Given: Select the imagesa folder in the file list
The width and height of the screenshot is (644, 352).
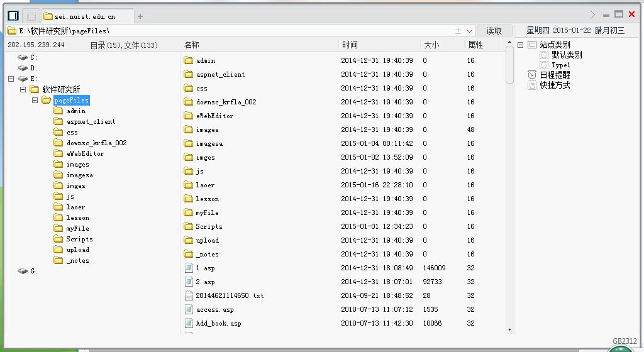Looking at the screenshot, I should [209, 143].
